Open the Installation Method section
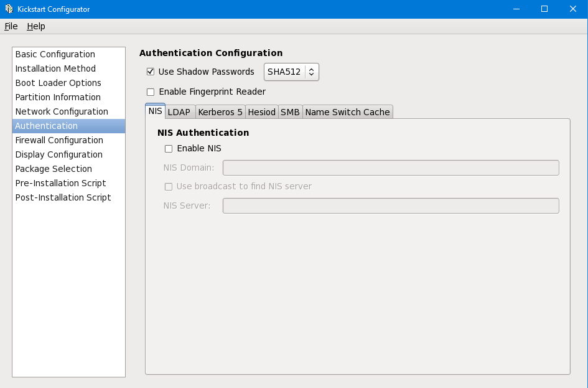The height and width of the screenshot is (388, 588). 55,69
